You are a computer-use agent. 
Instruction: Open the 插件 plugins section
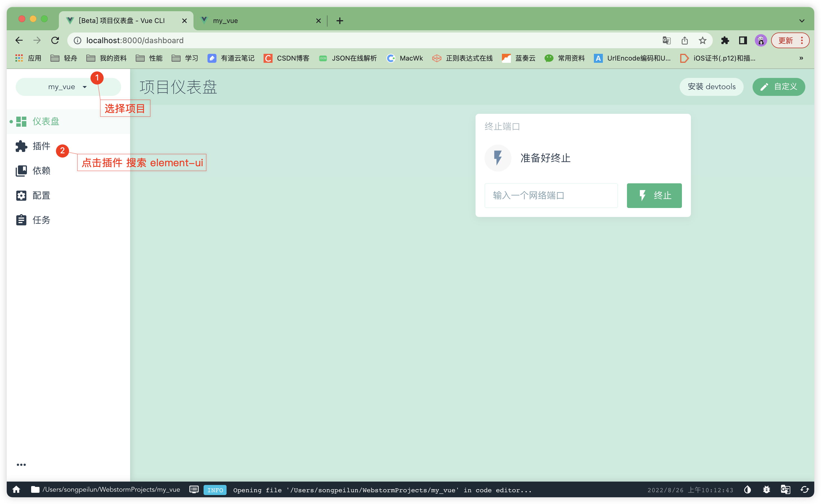pos(41,146)
